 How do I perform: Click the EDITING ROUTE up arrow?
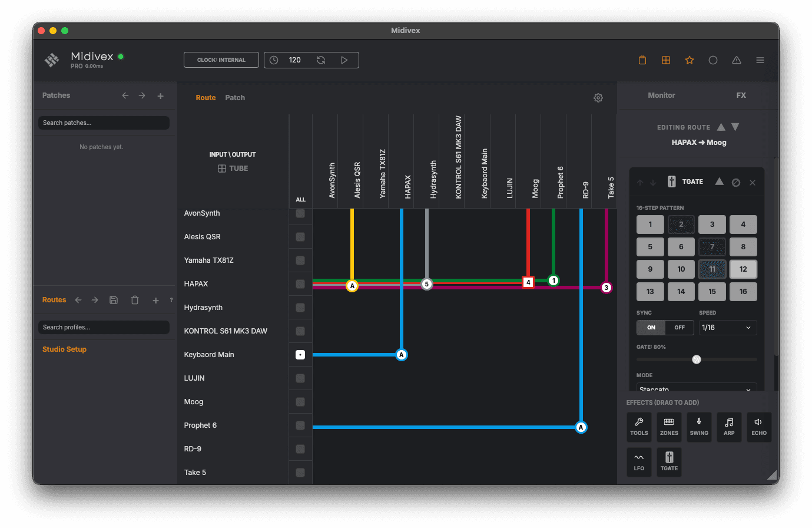tap(721, 127)
